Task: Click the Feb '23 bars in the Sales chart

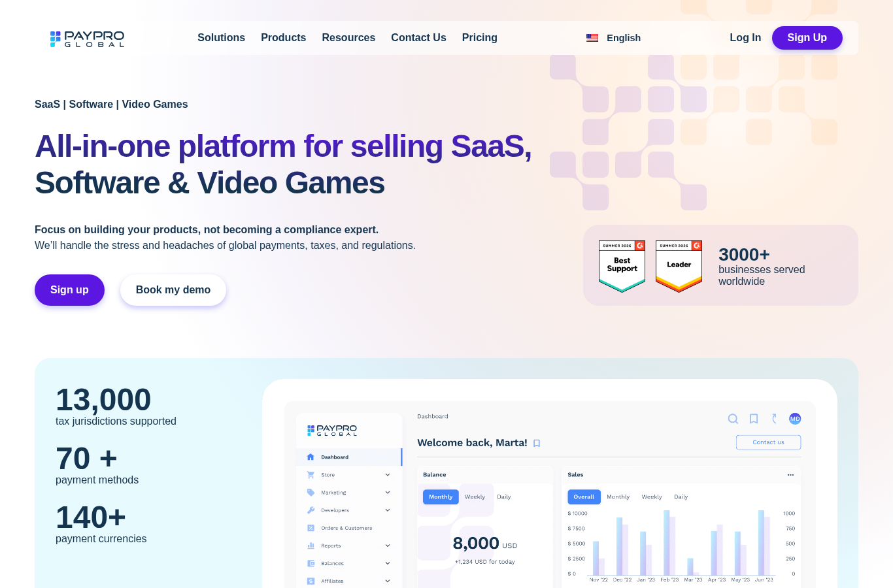Action: (x=669, y=542)
